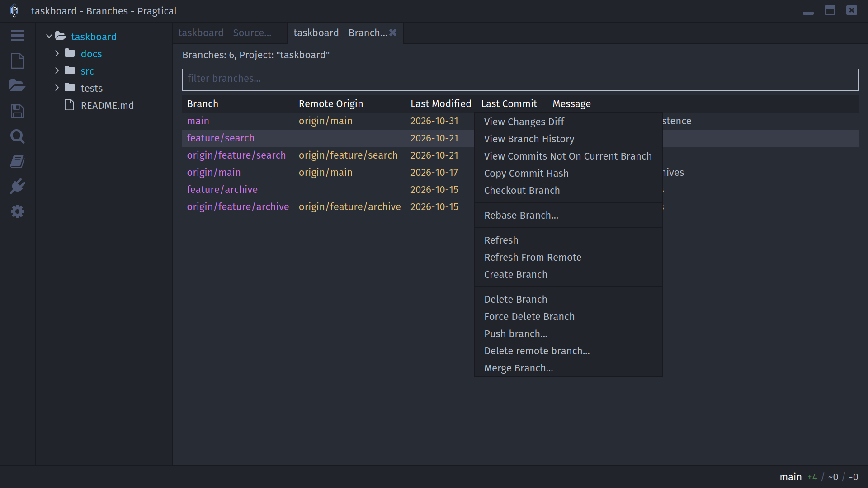Click the Remote Origin column header
The image size is (868, 488).
click(x=330, y=103)
